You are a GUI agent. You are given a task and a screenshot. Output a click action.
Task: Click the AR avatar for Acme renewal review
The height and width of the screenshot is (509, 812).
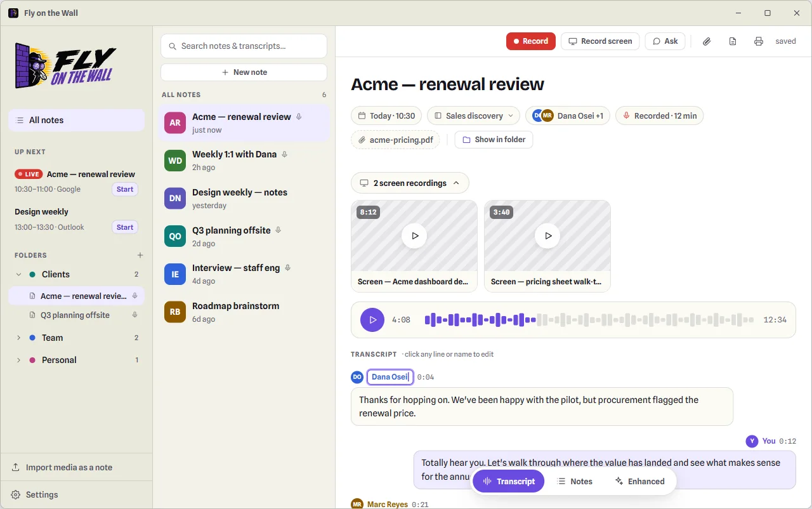[175, 123]
